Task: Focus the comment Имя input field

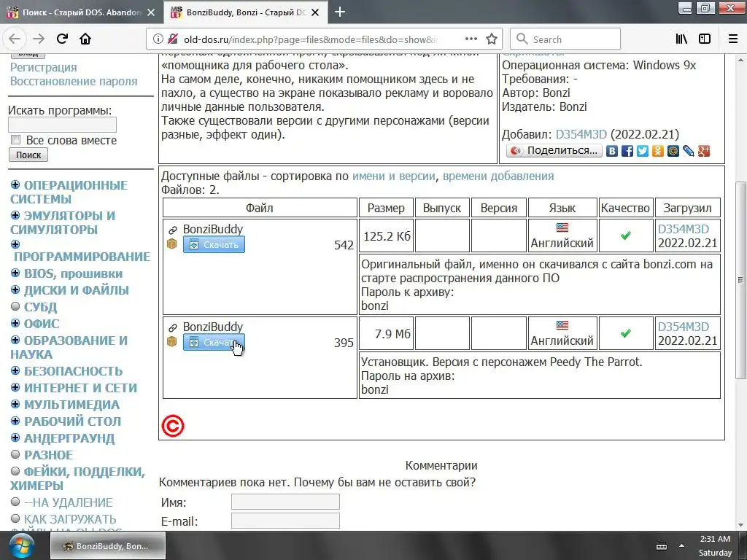Action: point(285,502)
